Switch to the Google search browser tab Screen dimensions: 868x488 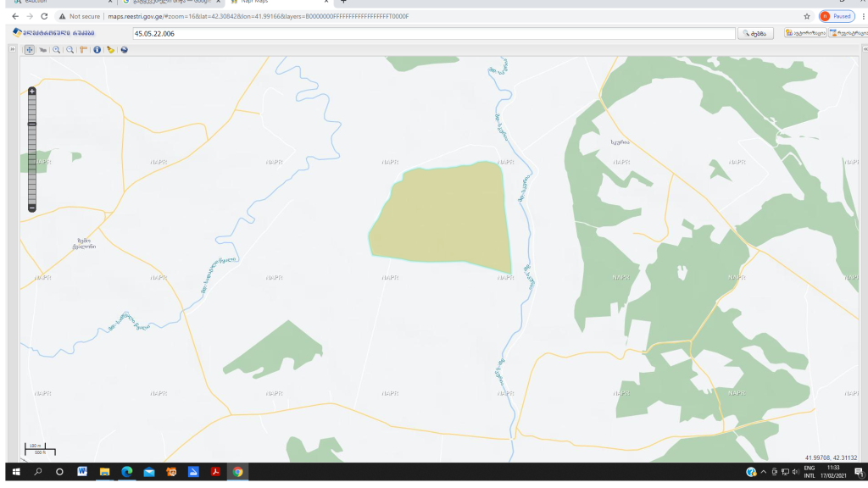(171, 2)
